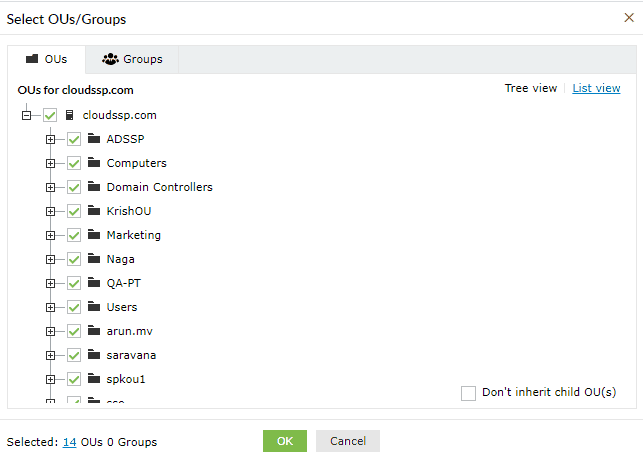643x458 pixels.
Task: Uncheck the Users OU checkbox
Action: coord(74,307)
